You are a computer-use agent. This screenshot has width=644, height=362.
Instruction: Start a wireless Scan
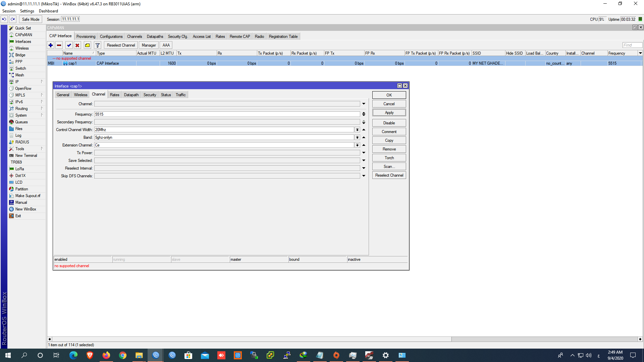coord(389,166)
